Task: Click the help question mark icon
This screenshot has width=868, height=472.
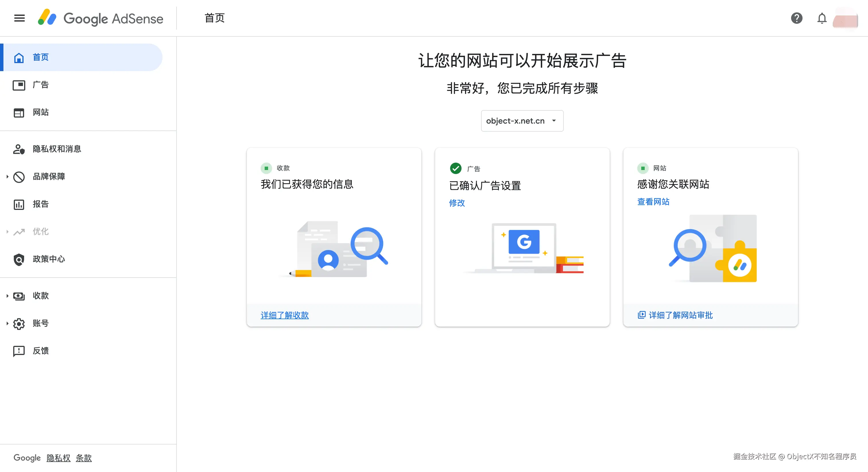Action: tap(797, 18)
